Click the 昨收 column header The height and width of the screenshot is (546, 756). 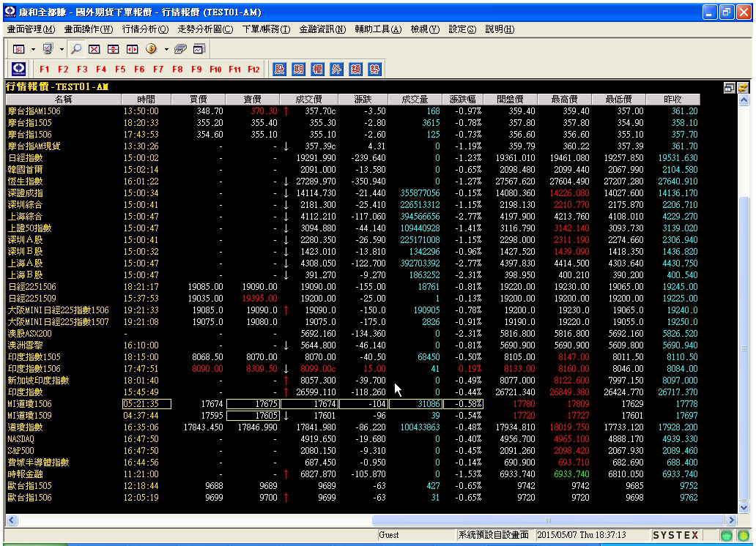[x=673, y=100]
